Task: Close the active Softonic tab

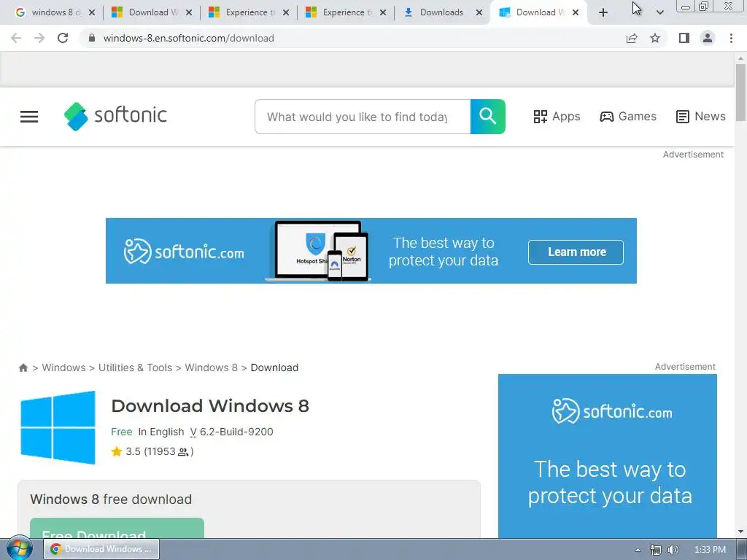Action: point(576,12)
